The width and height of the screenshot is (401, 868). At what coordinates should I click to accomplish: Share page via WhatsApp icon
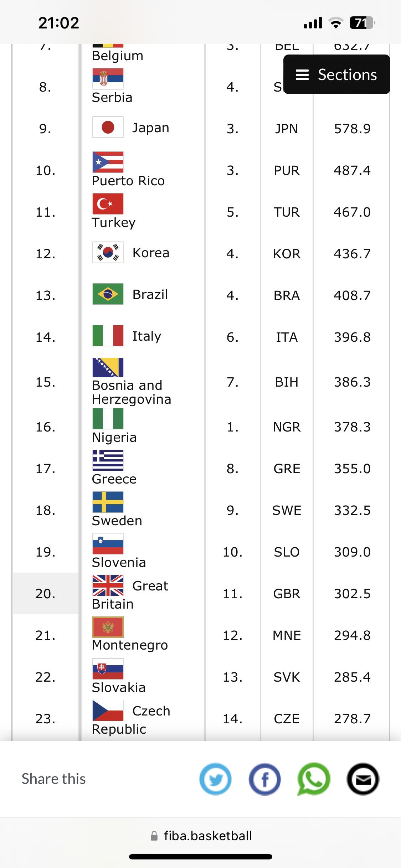click(314, 779)
